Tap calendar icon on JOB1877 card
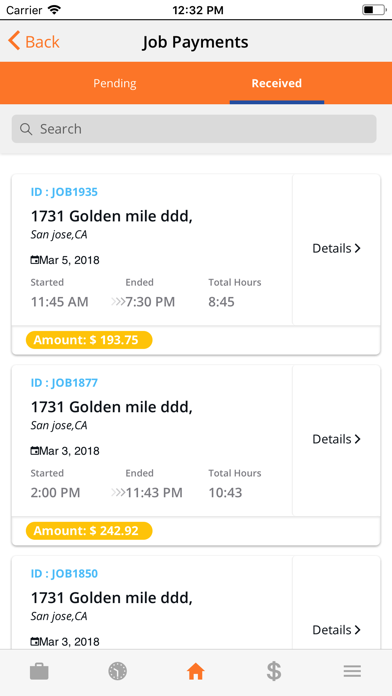This screenshot has width=392, height=696. click(35, 451)
